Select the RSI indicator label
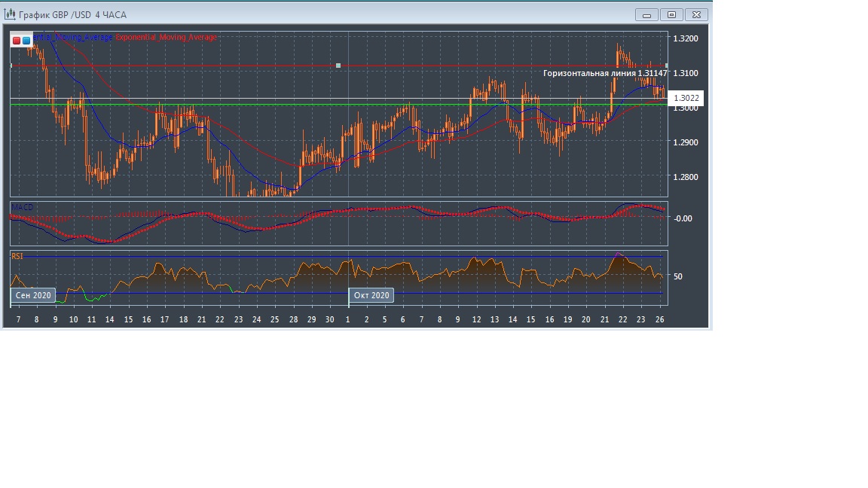Image resolution: width=868 pixels, height=488 pixels. click(17, 256)
